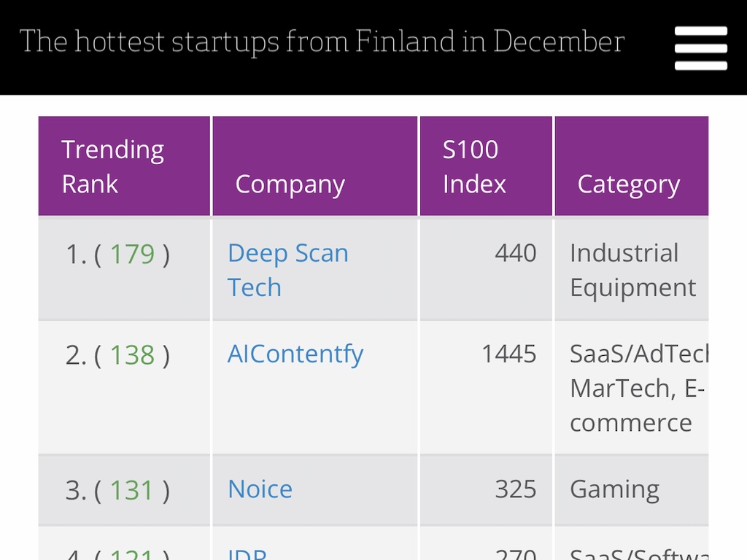747x560 pixels.
Task: Click the green rank number 131
Action: 132,490
